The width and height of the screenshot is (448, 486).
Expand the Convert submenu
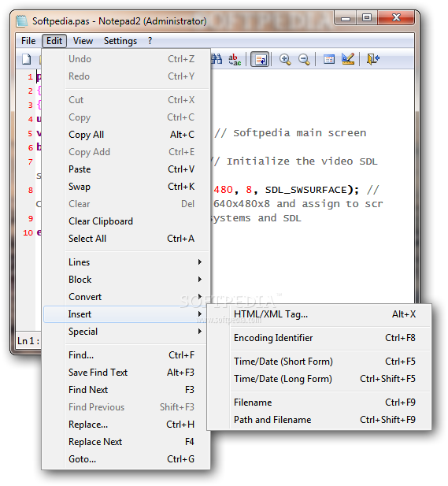pyautogui.click(x=127, y=297)
